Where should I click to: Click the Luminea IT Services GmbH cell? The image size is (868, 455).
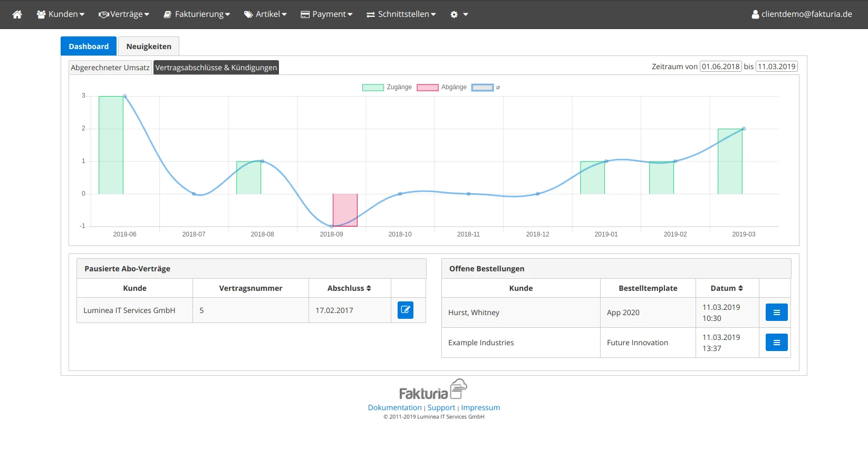click(x=134, y=310)
